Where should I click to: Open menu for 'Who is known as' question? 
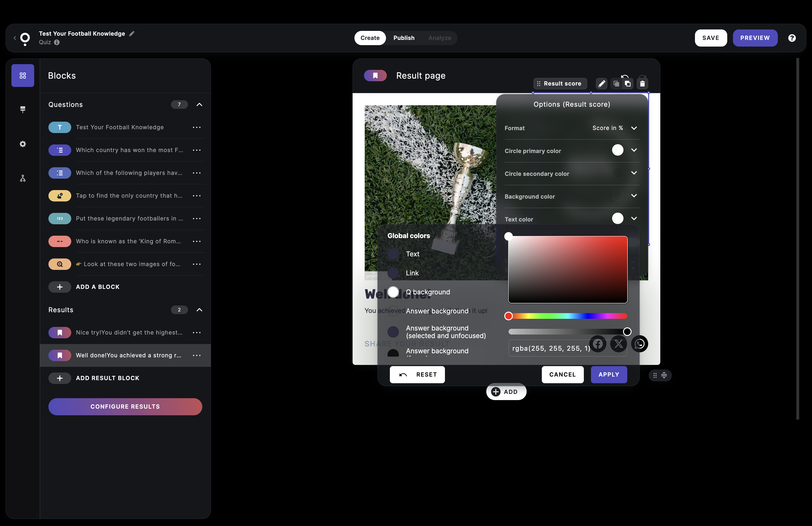pyautogui.click(x=197, y=241)
